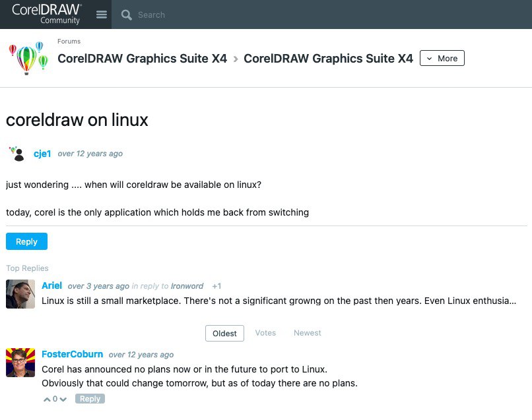The image size is (532, 420).
Task: Upvote FosterCoburn's reply
Action: 47,400
